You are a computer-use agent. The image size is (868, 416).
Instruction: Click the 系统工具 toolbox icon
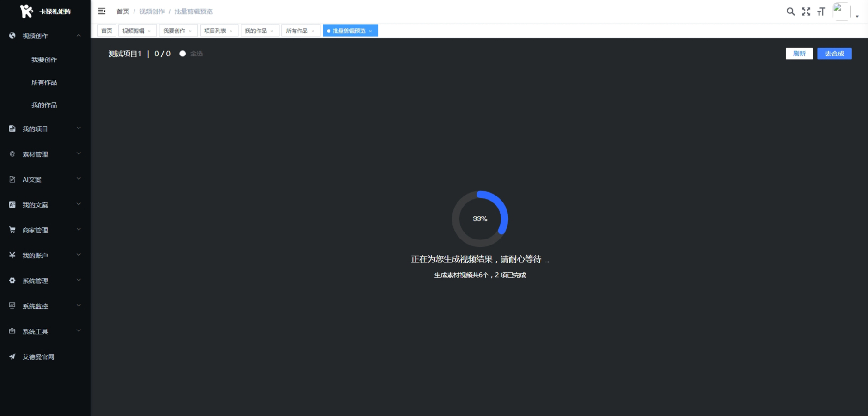pos(12,331)
